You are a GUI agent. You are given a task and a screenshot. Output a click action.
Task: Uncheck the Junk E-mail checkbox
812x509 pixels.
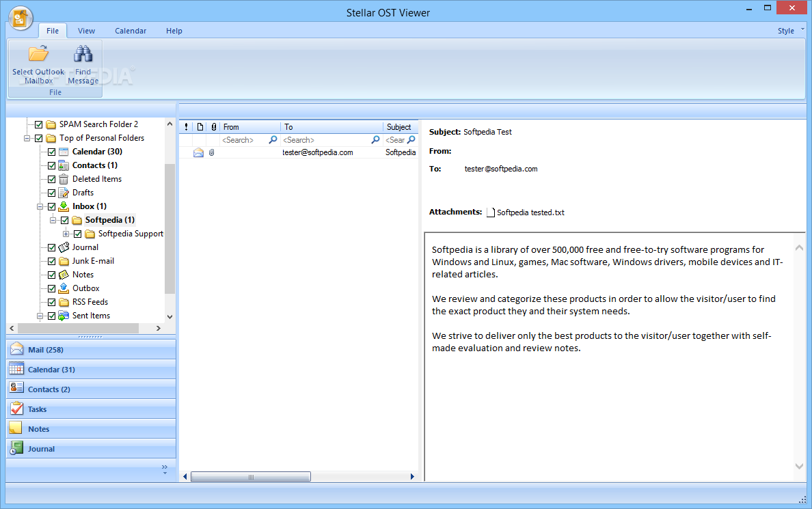pos(52,261)
